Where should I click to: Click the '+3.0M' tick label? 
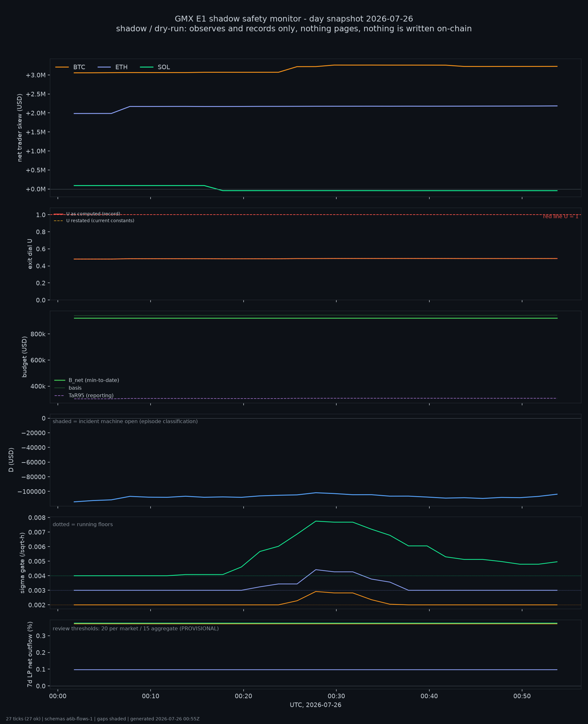click(36, 75)
